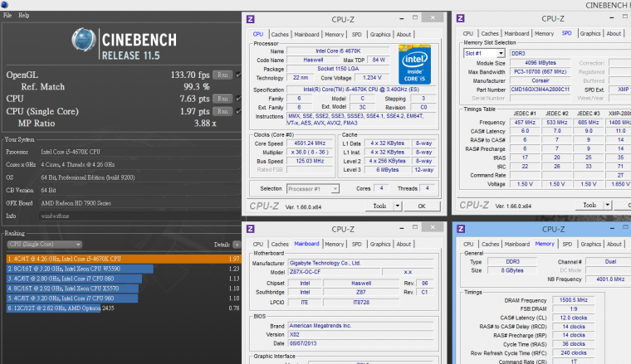Image resolution: width=631 pixels, height=364 pixels.
Task: Click the processor Name field Intel Core i5 4670K
Action: tap(338, 51)
